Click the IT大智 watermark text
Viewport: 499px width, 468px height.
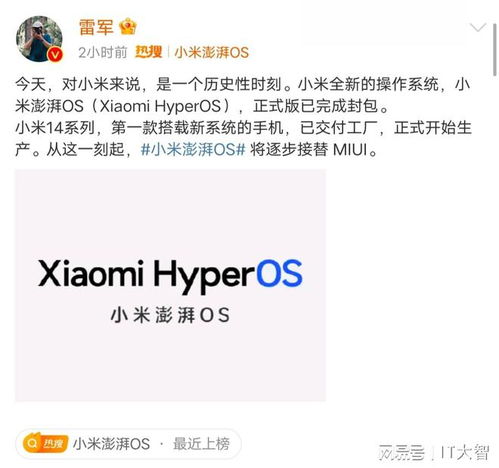(x=465, y=452)
